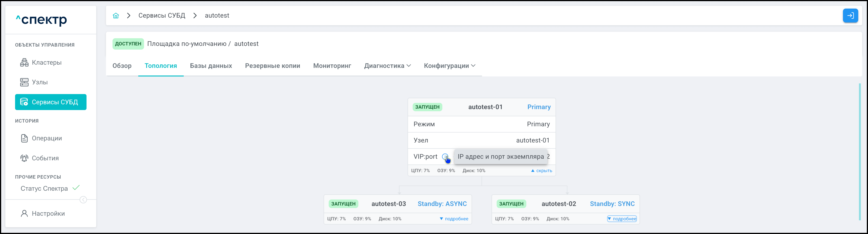Click the Операции document icon
This screenshot has height=234, width=868.
point(24,138)
